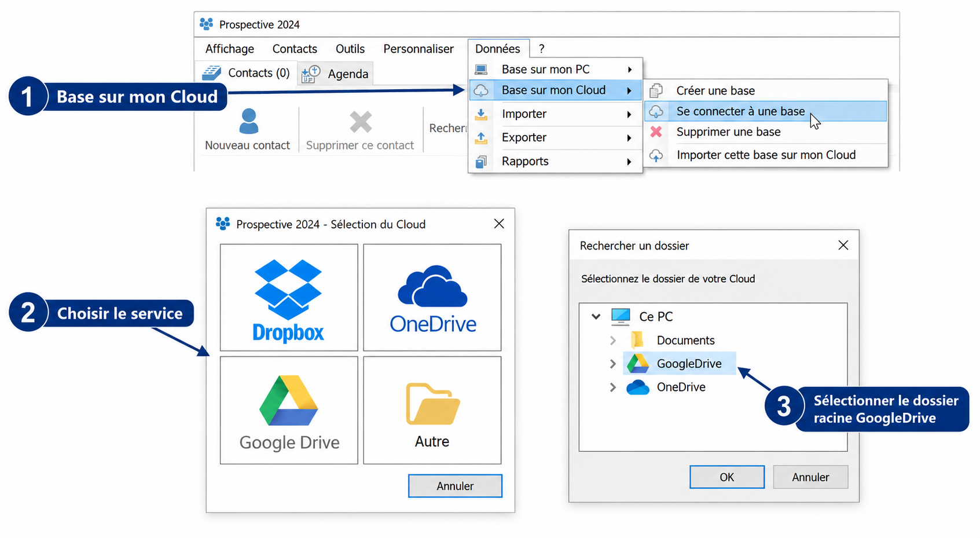Click the Agenda calendar icon
The width and height of the screenshot is (980, 538).
311,74
